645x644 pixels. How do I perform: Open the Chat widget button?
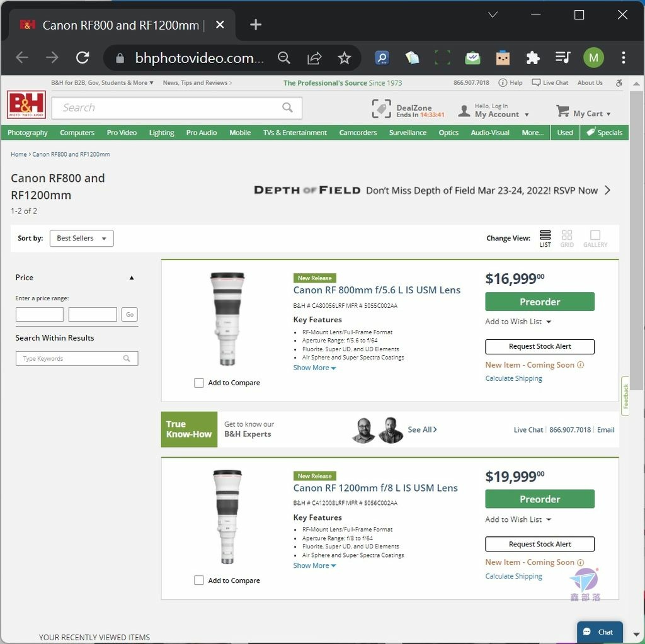point(600,632)
